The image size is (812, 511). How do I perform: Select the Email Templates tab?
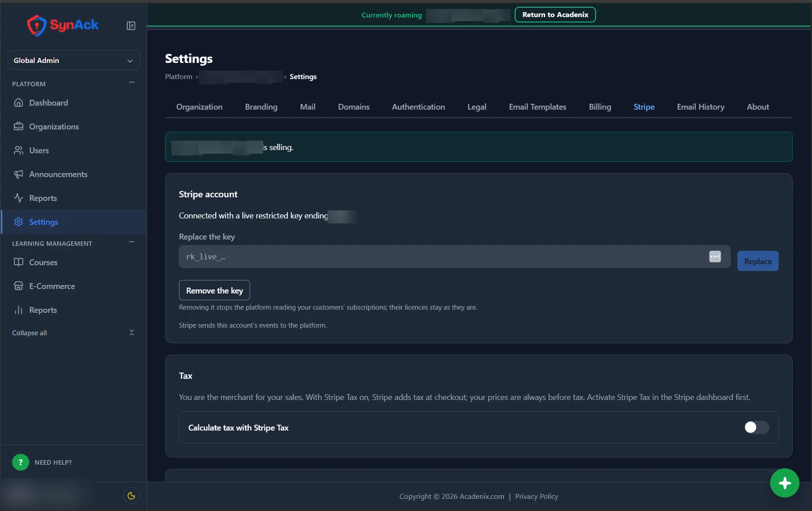538,107
